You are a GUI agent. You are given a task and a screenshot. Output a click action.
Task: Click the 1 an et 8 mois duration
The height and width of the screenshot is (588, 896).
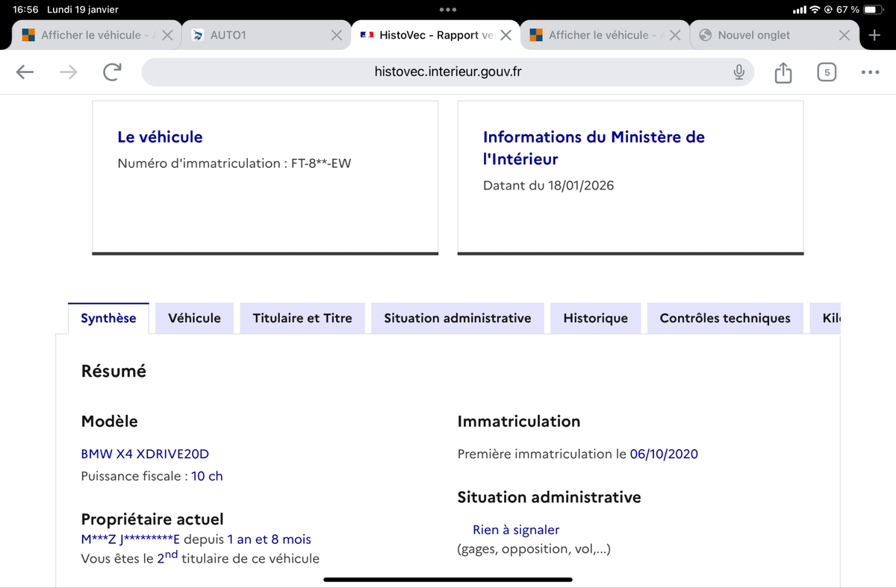tap(270, 539)
